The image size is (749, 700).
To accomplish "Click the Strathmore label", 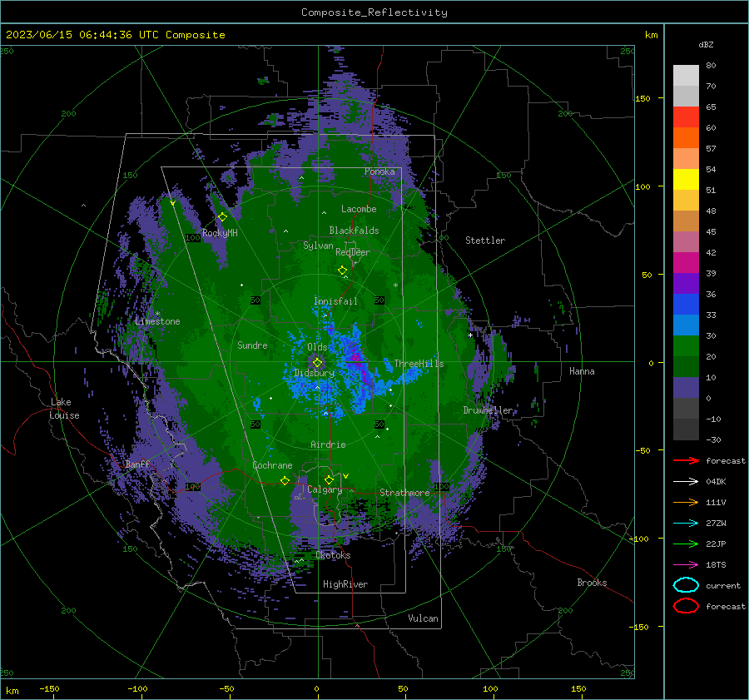I will point(404,493).
